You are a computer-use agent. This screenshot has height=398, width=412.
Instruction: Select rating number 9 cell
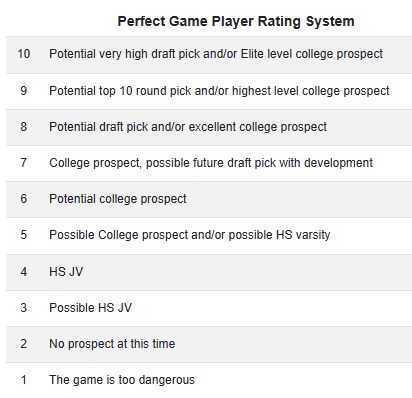pos(24,91)
